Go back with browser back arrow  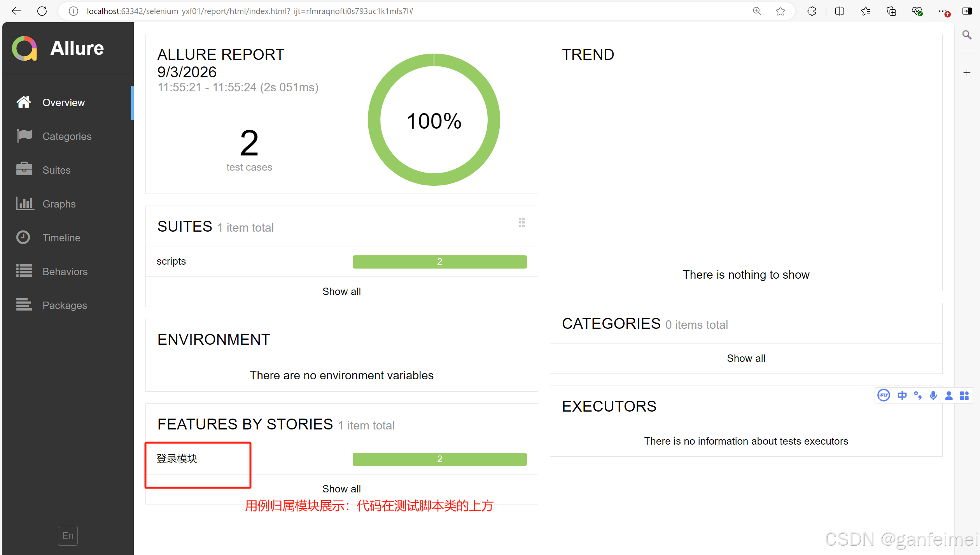pyautogui.click(x=16, y=11)
